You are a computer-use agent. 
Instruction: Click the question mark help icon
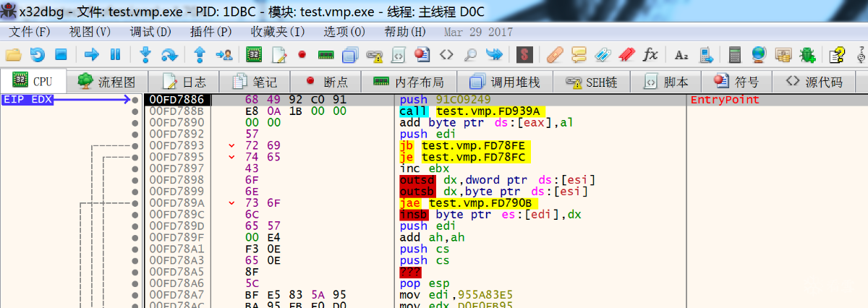(x=838, y=54)
